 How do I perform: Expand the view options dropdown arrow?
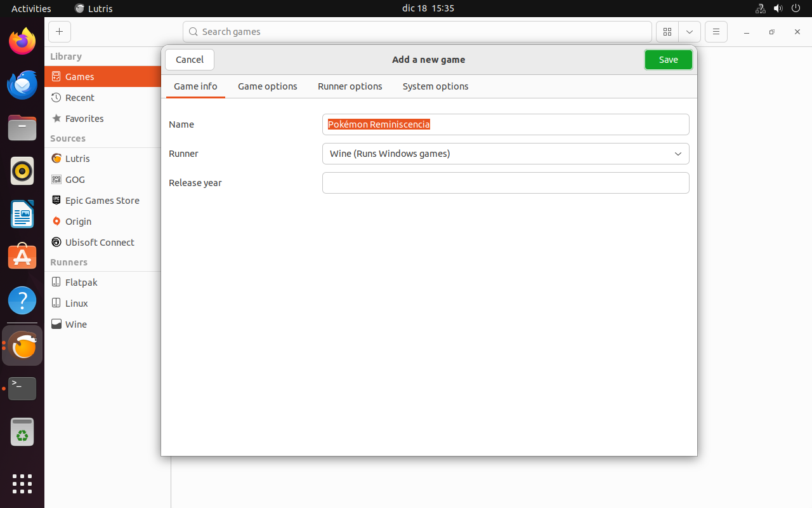click(x=690, y=32)
